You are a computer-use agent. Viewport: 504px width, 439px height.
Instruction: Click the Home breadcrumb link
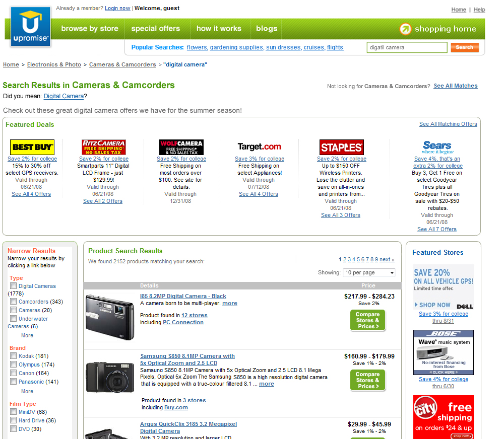pos(11,64)
